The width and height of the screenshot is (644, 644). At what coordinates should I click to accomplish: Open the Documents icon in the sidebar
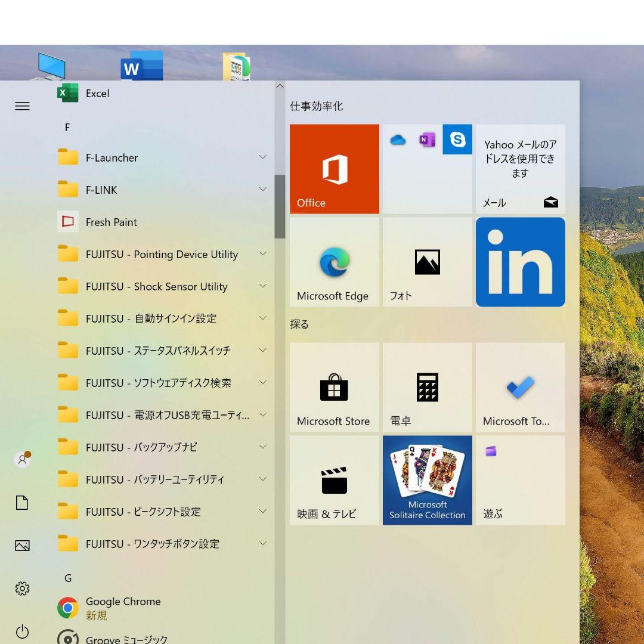(x=22, y=503)
